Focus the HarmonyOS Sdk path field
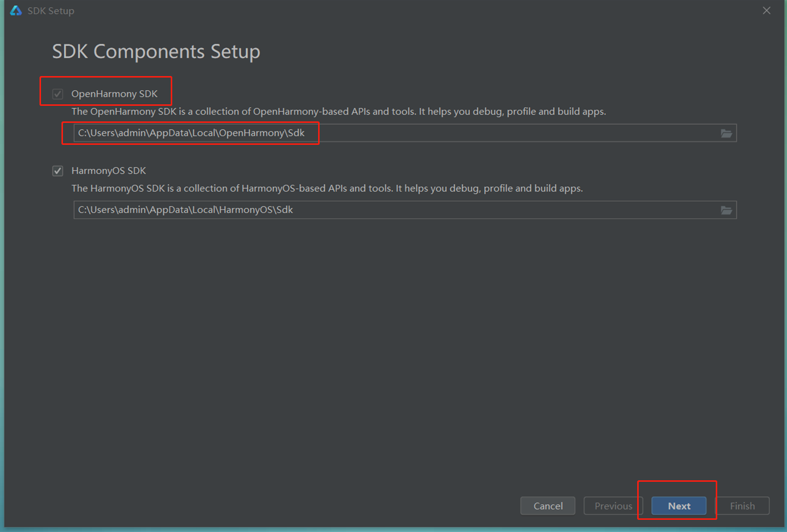 [395, 210]
